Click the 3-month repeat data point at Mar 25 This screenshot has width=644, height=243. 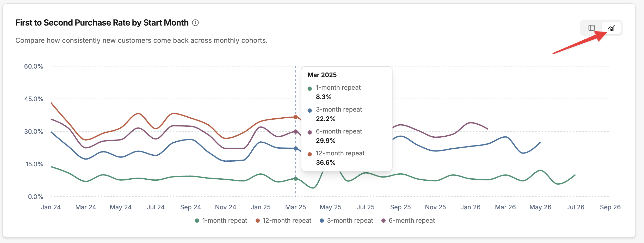295,148
